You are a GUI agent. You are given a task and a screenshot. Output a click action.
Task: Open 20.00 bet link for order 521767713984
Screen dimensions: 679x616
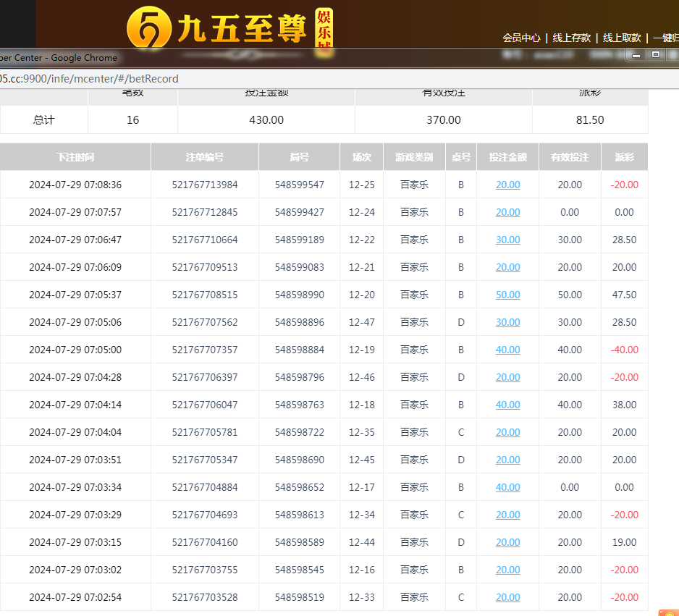507,185
